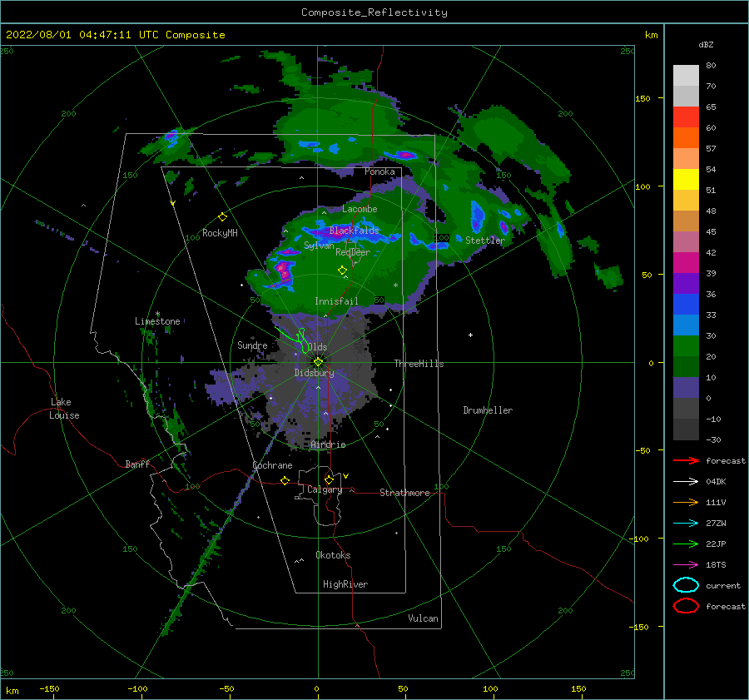Click the Airdrie town label

click(328, 444)
